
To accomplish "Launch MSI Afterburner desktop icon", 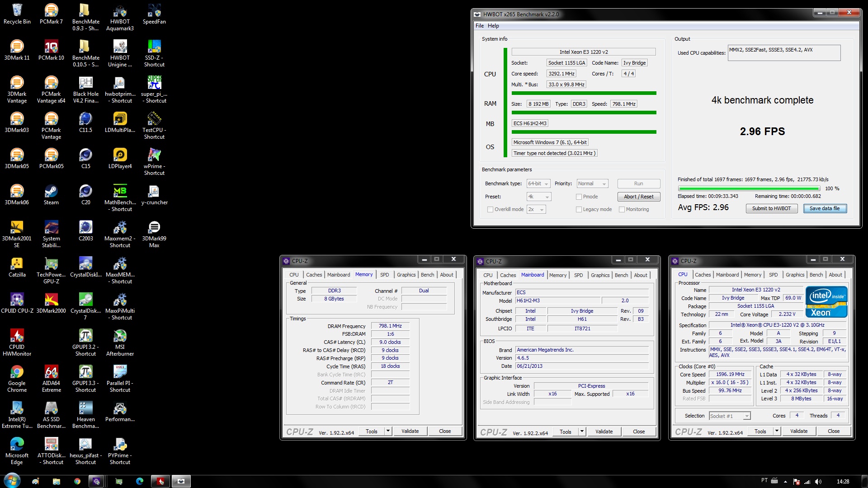I will [x=120, y=343].
